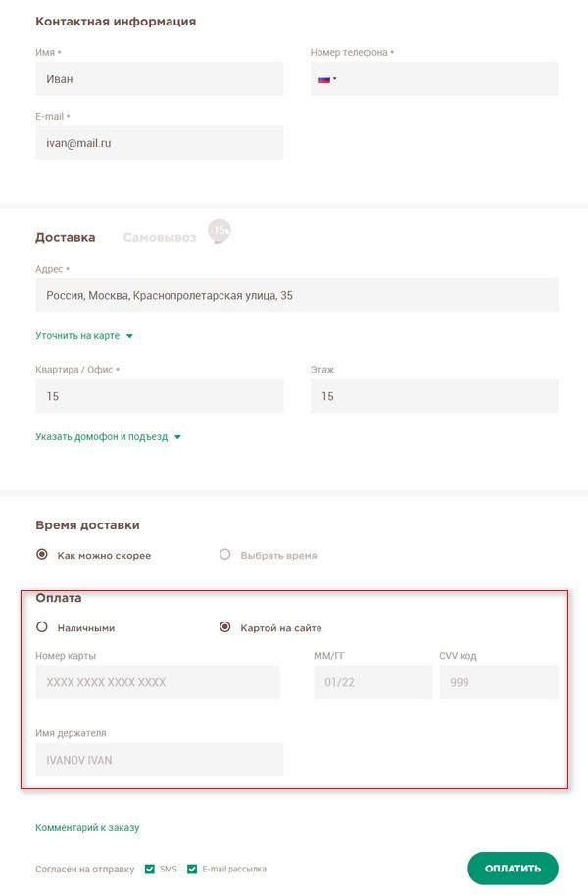Open the Russian flag country code selector
The width and height of the screenshot is (588, 896).
326,79
